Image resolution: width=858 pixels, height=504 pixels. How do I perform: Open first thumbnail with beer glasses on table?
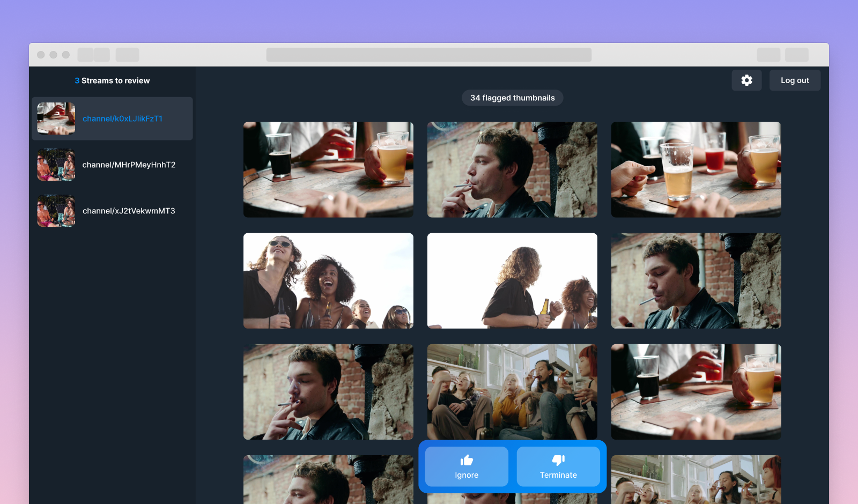pyautogui.click(x=328, y=169)
